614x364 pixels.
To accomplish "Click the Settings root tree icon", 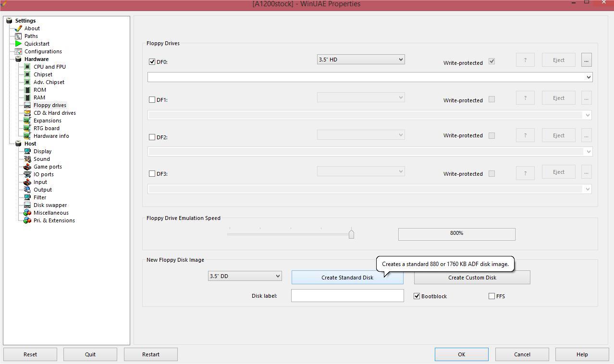I will click(x=9, y=21).
